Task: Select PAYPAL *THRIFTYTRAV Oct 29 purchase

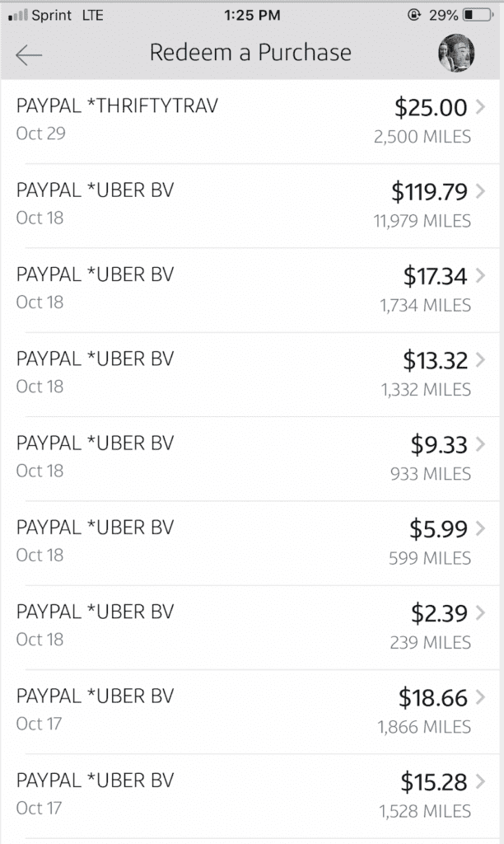Action: point(250,122)
